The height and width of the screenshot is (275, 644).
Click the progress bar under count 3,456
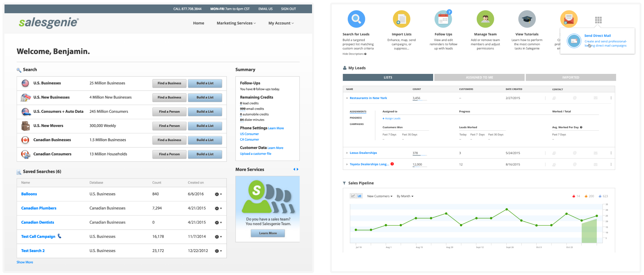(420, 101)
